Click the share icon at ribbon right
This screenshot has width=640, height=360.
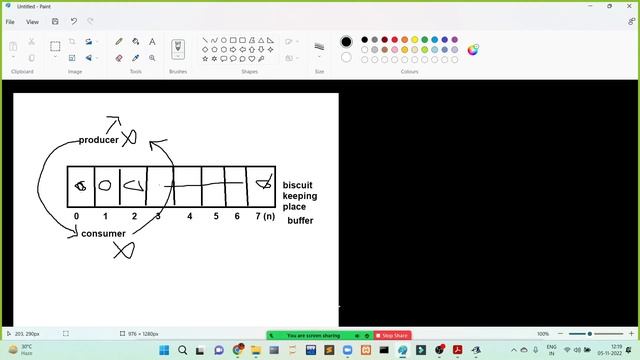pos(631,22)
